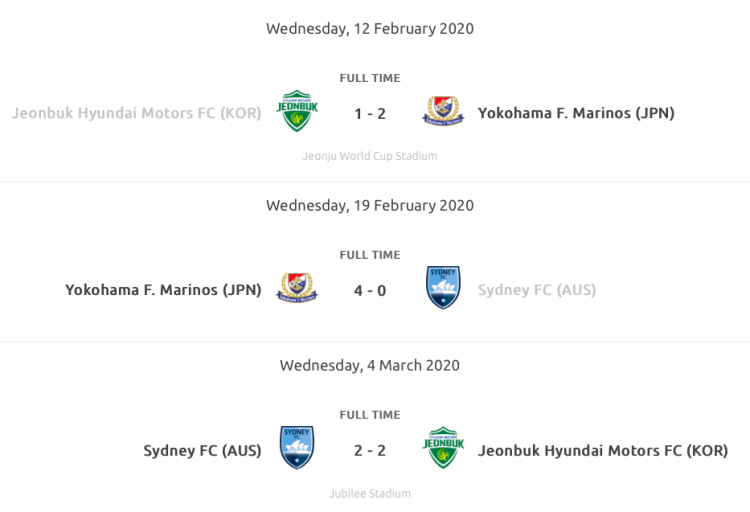The width and height of the screenshot is (750, 512).
Task: Click the Yokohama F. Marinos crest in the 19 February match
Action: (298, 290)
